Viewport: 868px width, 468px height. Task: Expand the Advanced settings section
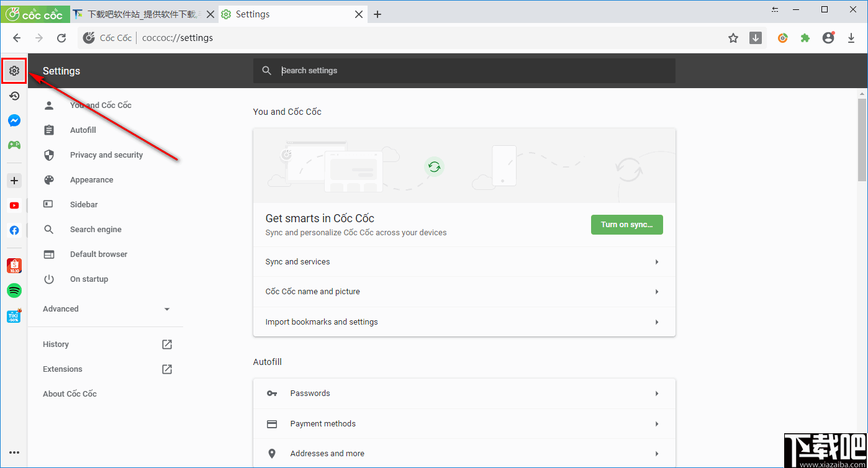(106, 309)
